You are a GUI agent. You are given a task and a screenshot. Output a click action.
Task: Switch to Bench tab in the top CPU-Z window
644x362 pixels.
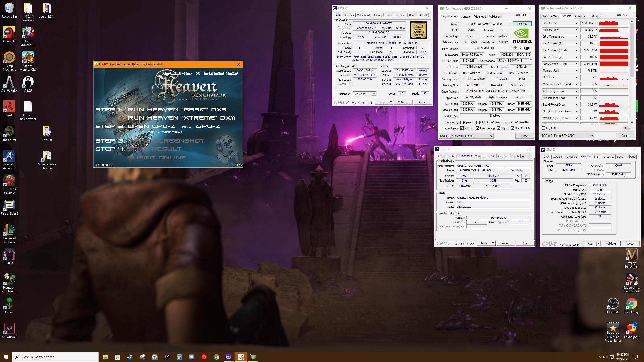pyautogui.click(x=413, y=15)
